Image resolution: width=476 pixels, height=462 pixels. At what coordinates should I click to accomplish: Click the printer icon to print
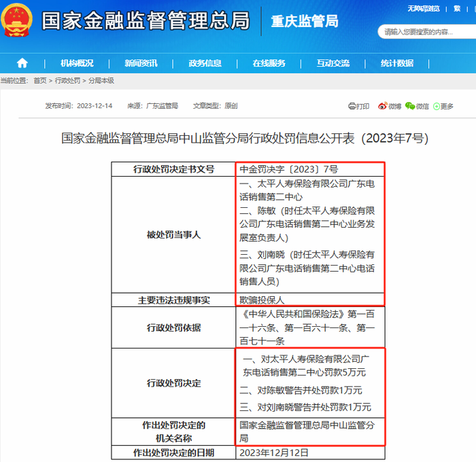coord(352,106)
